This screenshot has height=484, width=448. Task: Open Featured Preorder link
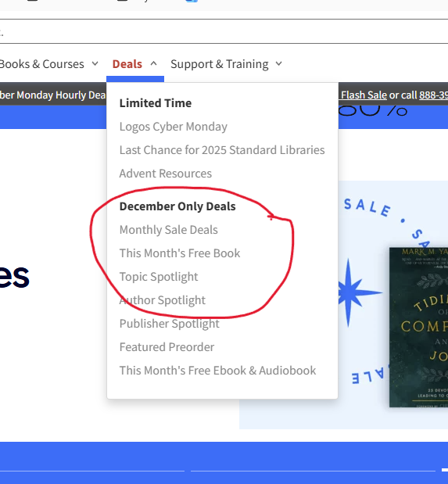[x=167, y=347]
